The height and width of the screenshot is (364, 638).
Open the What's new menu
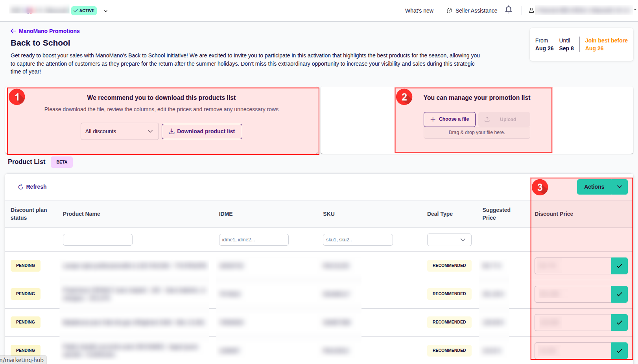click(x=419, y=11)
